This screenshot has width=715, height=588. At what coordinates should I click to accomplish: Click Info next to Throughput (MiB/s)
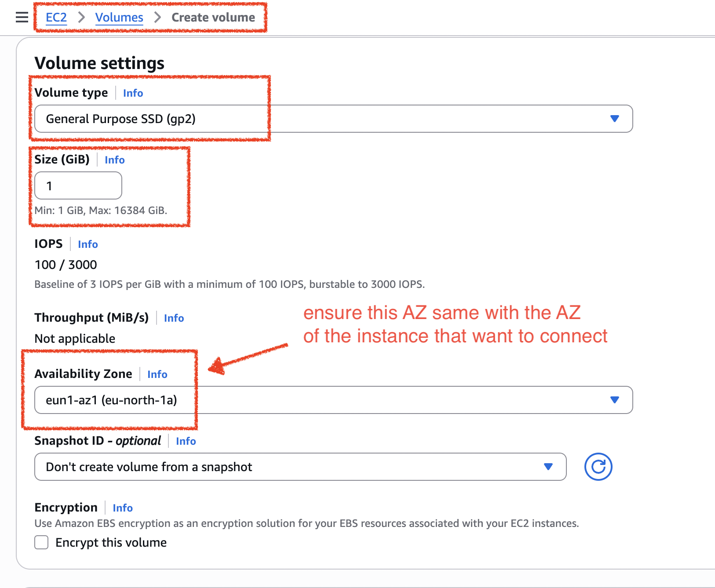coord(173,318)
